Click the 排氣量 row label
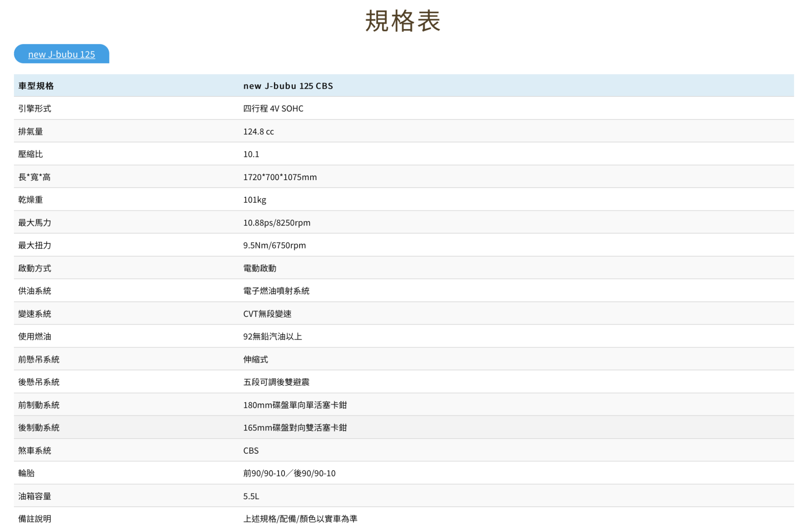This screenshot has height=532, width=808. 30,131
